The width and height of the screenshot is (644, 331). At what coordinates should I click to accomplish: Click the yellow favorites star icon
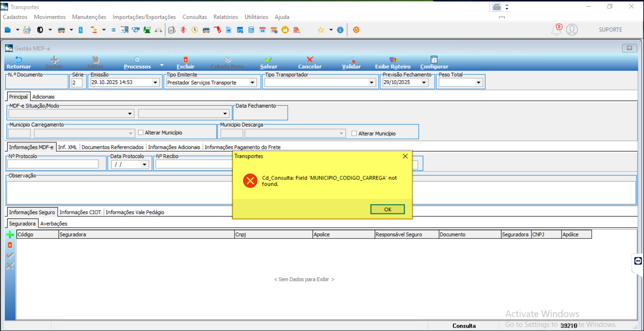[x=321, y=30]
